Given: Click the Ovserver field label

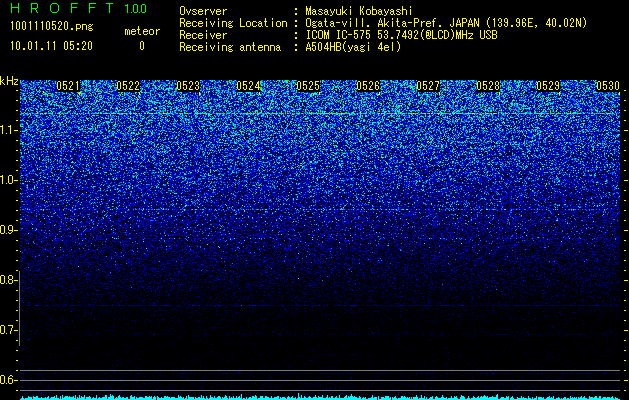Looking at the screenshot, I should (203, 11).
